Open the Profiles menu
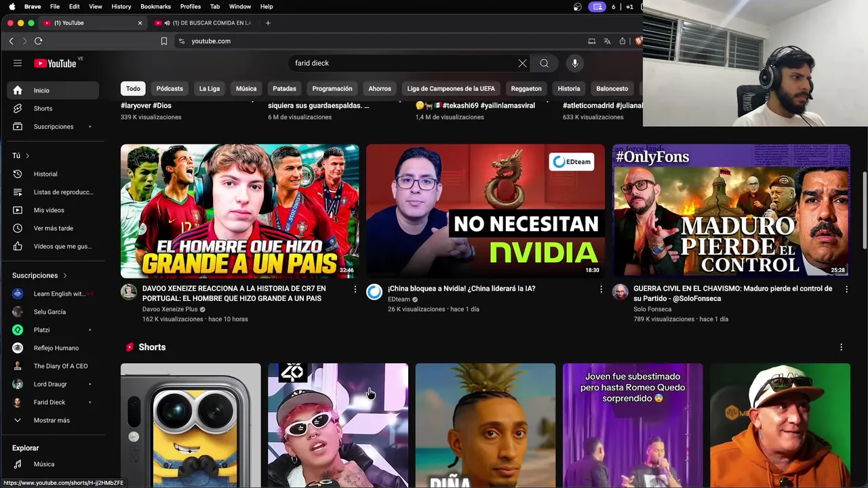The image size is (868, 488). [x=191, y=7]
